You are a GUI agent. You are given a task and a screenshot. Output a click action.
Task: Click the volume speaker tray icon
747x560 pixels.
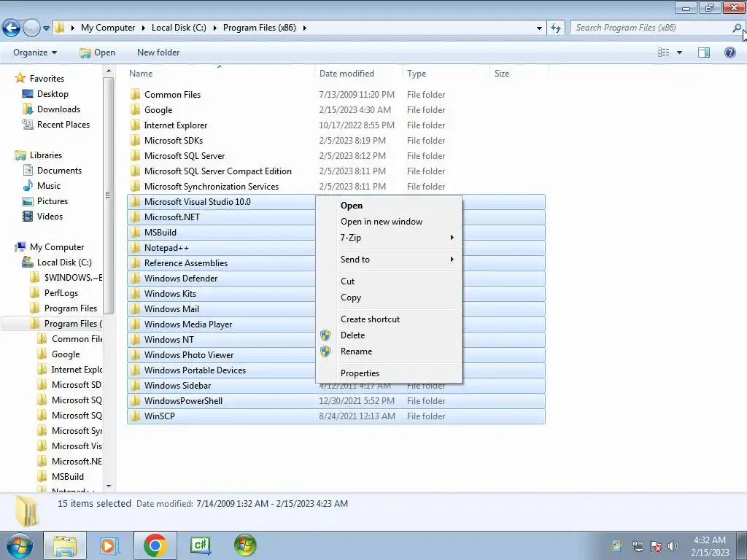point(673,546)
